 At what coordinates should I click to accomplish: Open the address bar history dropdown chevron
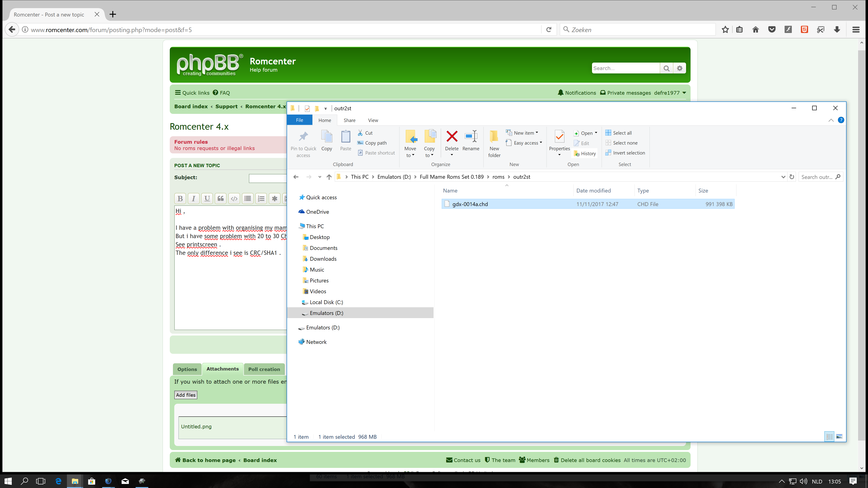(x=783, y=177)
